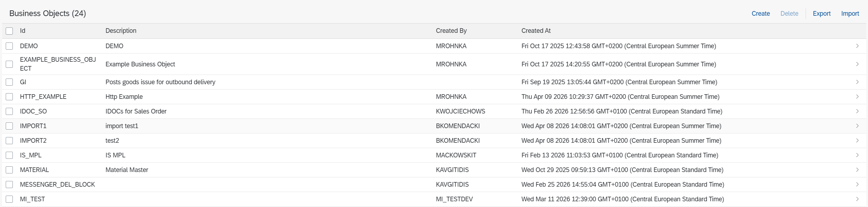Open IS_MPL row navigation chevron

(857, 155)
